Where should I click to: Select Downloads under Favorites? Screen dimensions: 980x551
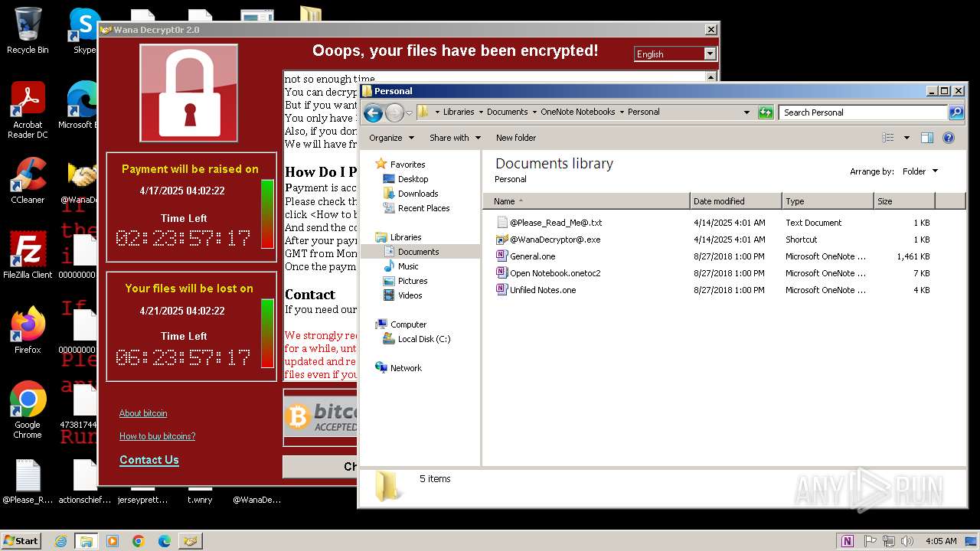pyautogui.click(x=418, y=194)
